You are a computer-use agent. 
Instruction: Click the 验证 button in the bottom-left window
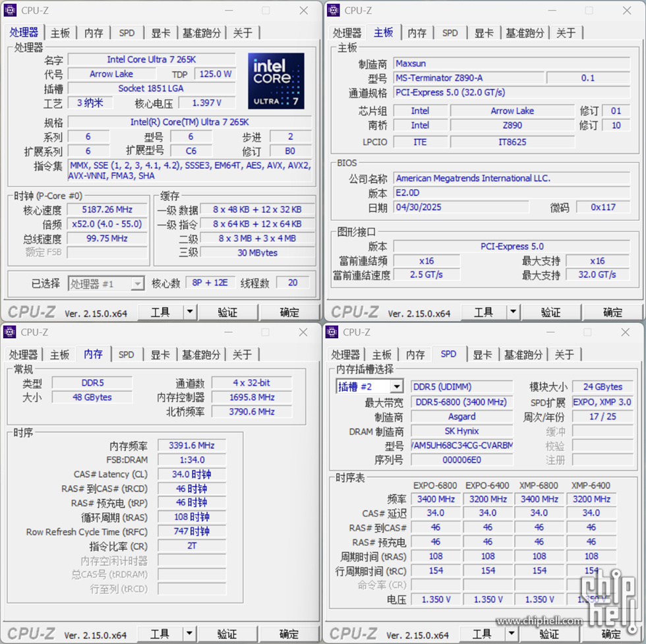227,633
